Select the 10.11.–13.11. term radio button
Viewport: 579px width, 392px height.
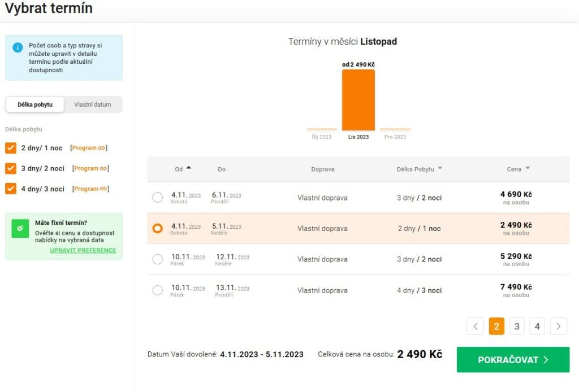tap(158, 290)
